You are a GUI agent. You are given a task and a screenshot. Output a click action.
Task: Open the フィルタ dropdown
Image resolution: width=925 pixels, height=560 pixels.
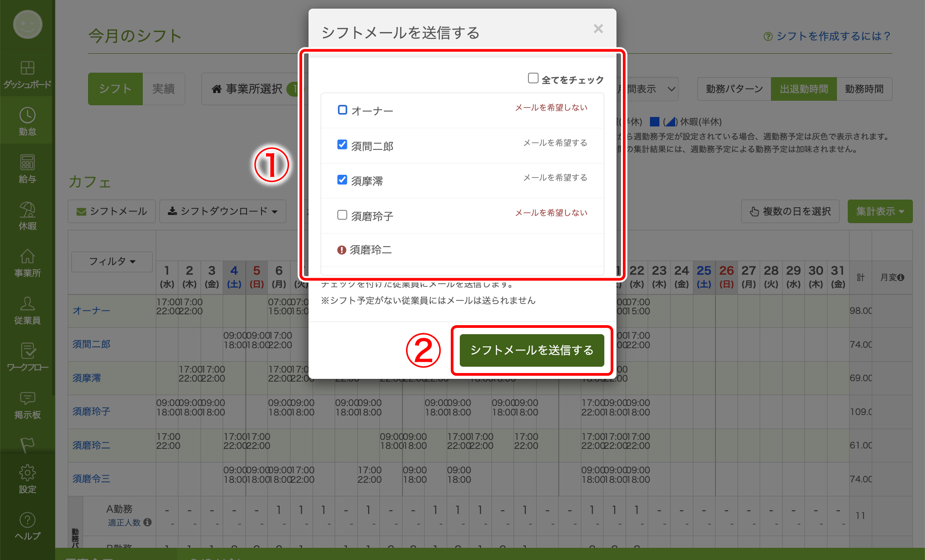pos(112,261)
